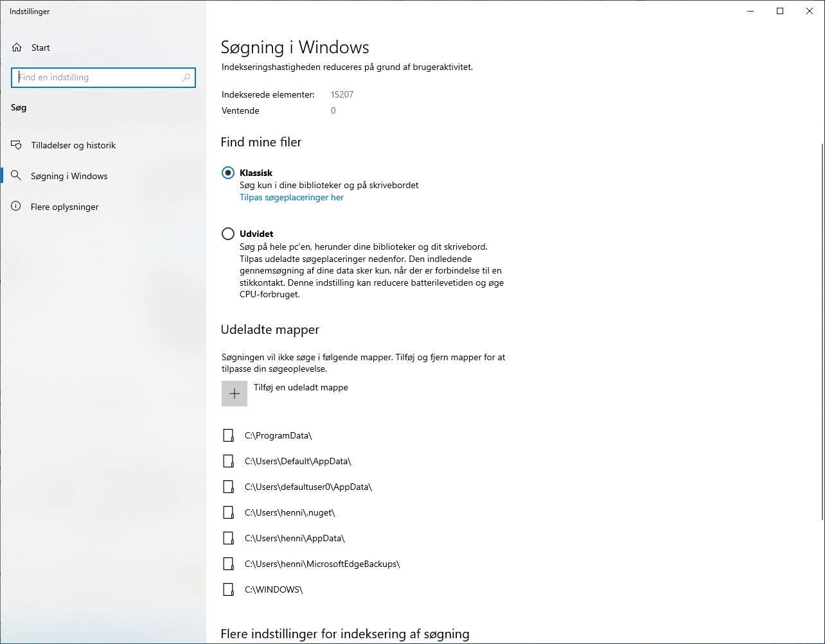Click the folder icon beside C:\ProgramData\
This screenshot has height=644, width=825.
tap(228, 435)
